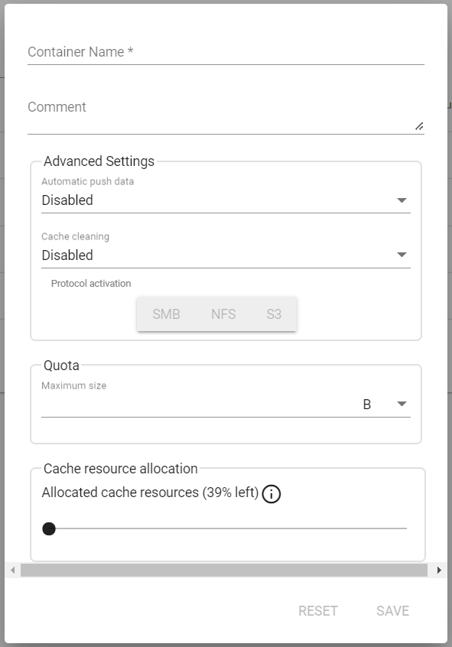The width and height of the screenshot is (452, 647).
Task: Click the middle of the cache allocation slider track
Action: 225,528
